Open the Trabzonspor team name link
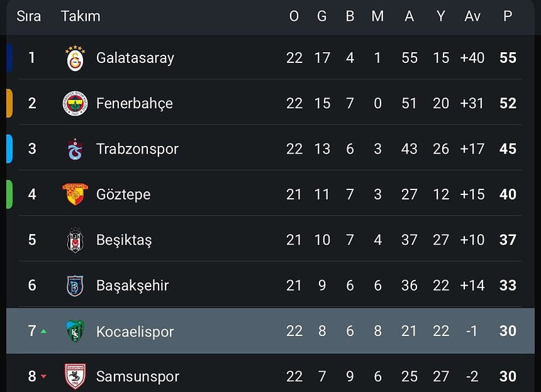Viewport: 541px width, 392px height. tap(137, 149)
